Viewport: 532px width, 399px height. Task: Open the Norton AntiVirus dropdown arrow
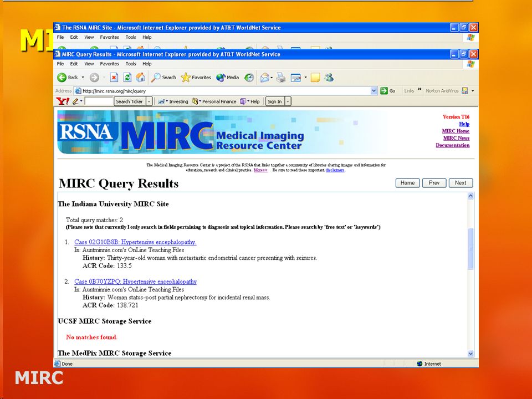tap(473, 91)
